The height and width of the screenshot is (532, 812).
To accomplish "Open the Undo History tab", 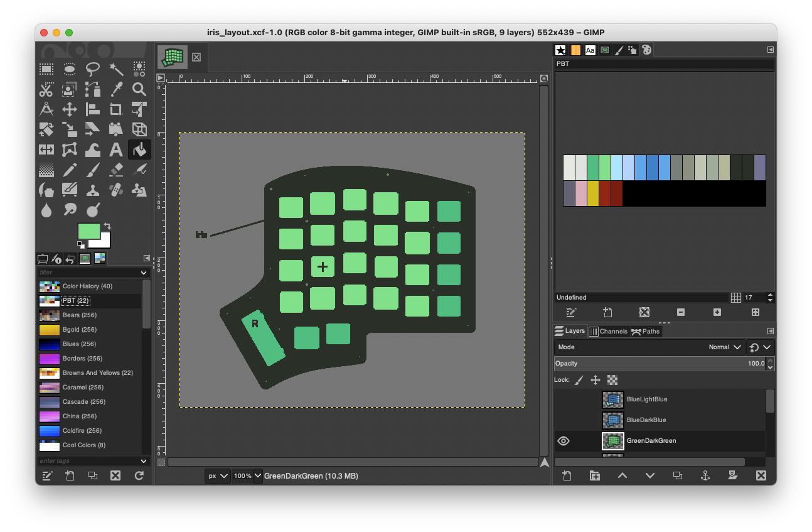I will (71, 258).
